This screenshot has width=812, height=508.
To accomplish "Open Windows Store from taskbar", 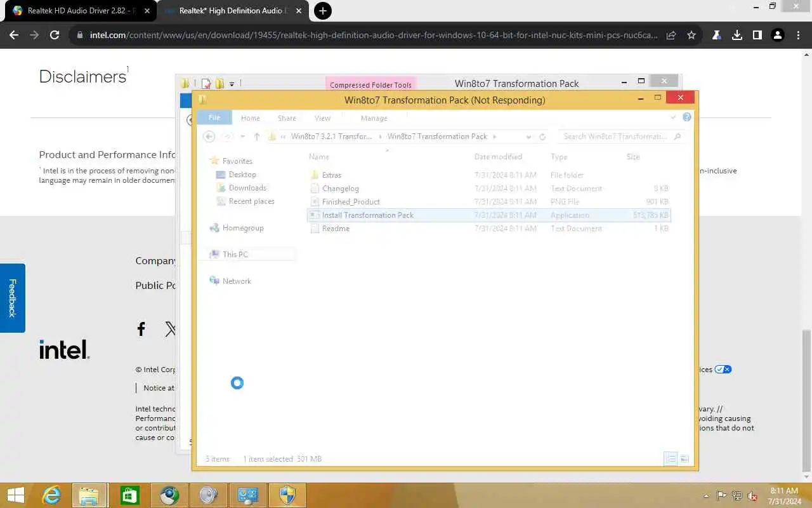I will [129, 495].
